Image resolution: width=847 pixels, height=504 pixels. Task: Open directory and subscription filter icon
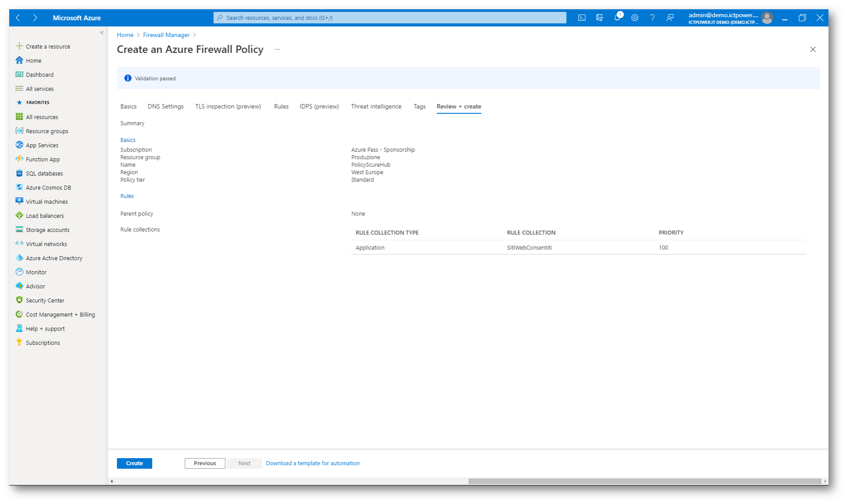click(599, 18)
